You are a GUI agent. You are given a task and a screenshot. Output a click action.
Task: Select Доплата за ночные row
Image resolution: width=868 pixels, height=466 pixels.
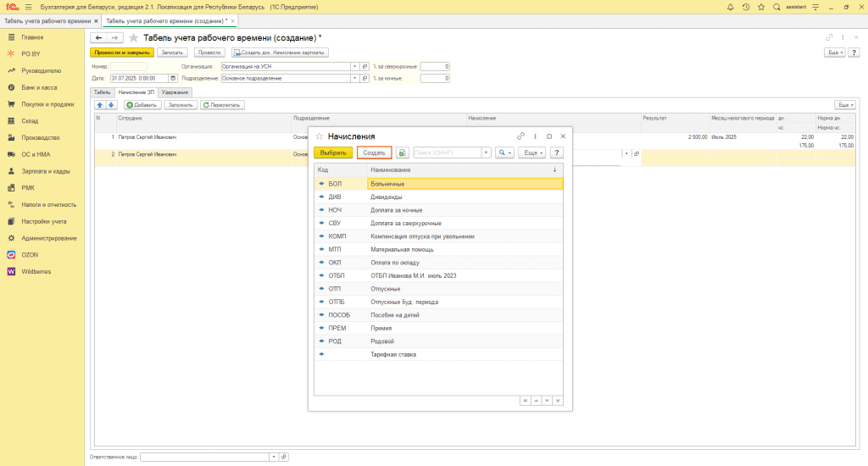tap(438, 210)
